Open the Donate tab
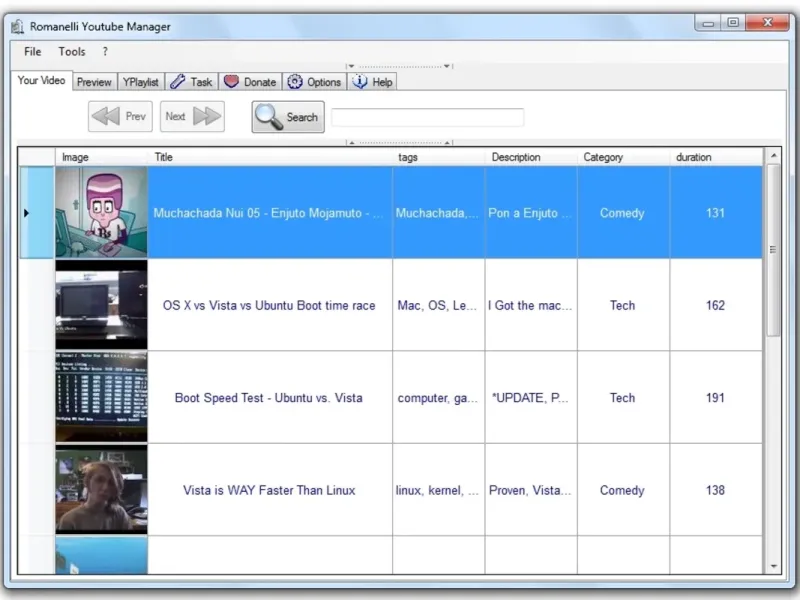 250,82
